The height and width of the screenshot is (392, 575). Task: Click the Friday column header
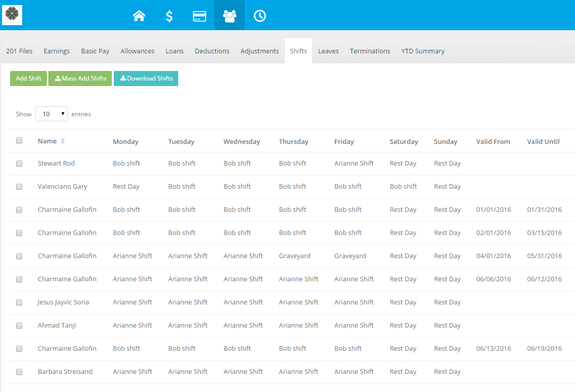(x=344, y=141)
